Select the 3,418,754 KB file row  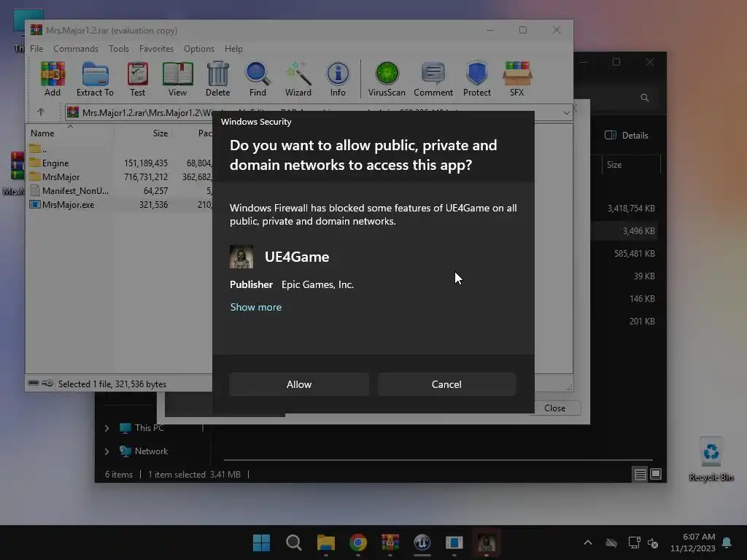coord(625,209)
